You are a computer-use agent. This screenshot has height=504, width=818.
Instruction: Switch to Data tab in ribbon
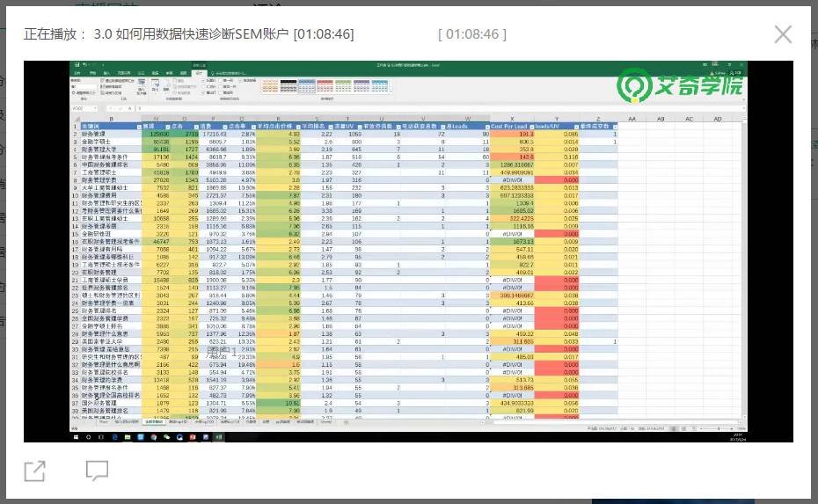point(155,73)
